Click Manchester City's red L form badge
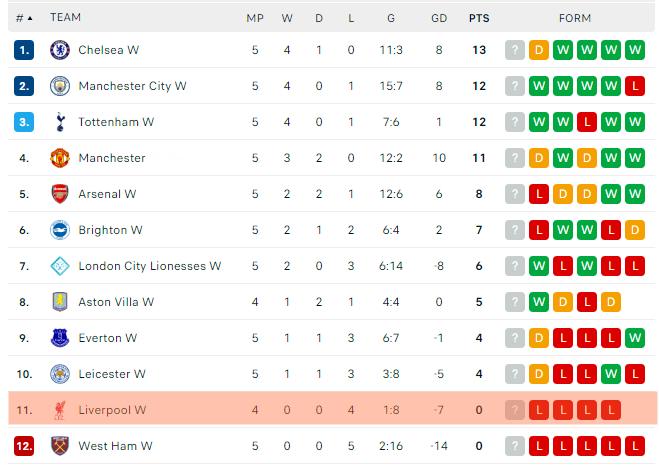 (x=635, y=86)
